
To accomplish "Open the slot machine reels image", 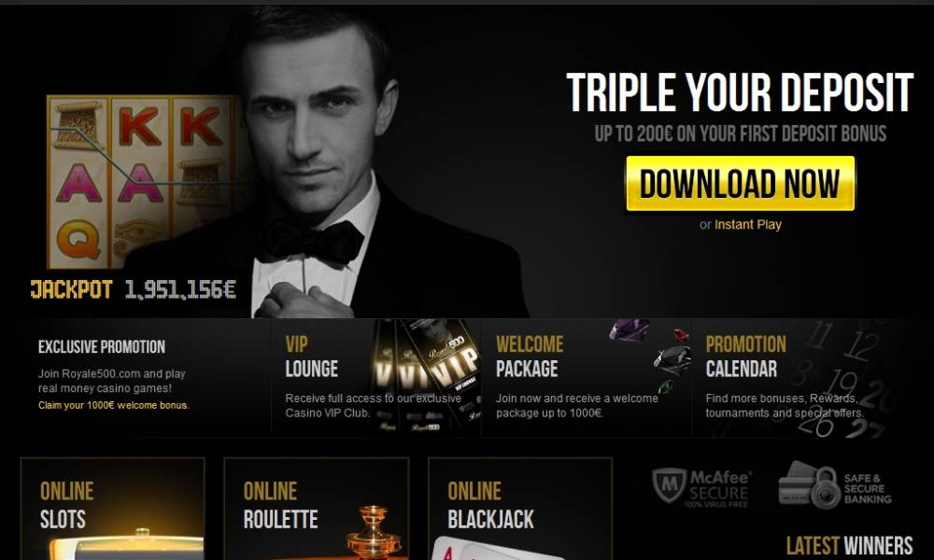I will click(143, 181).
